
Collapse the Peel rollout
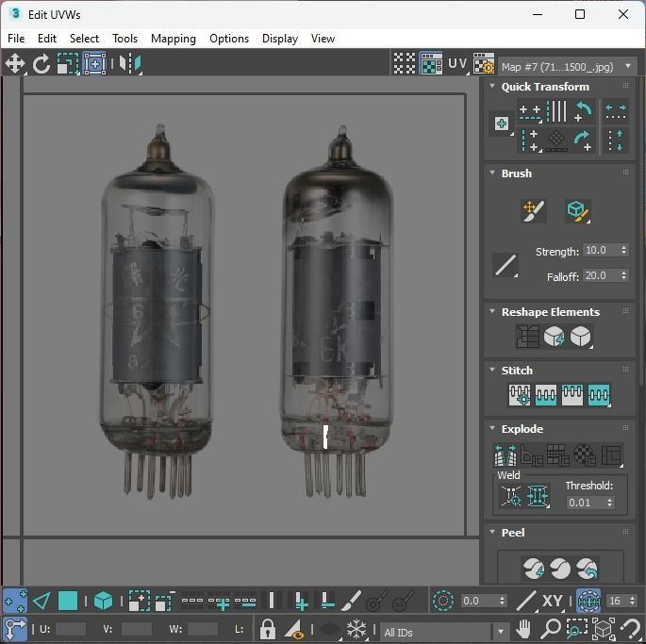[x=492, y=532]
